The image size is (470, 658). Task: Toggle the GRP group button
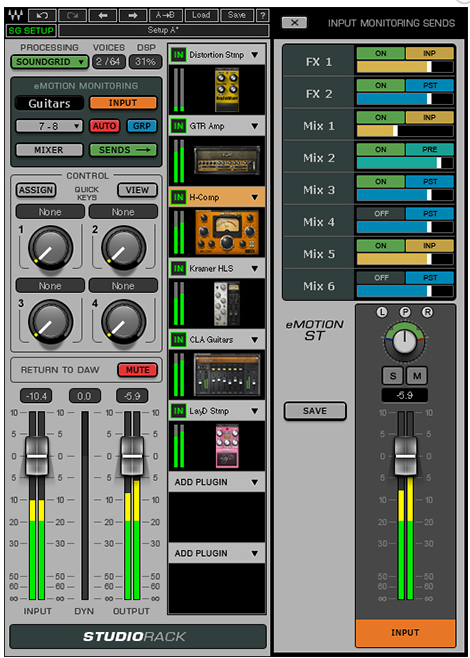coord(142,126)
